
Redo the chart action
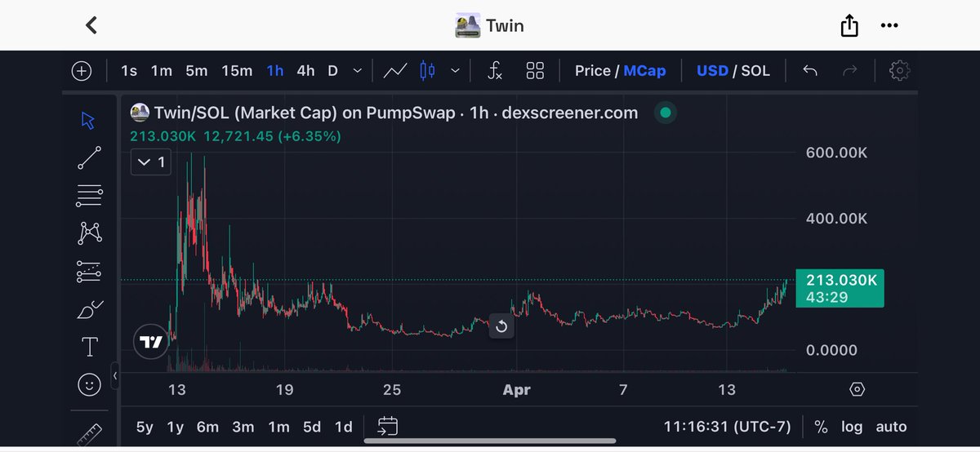tap(850, 71)
